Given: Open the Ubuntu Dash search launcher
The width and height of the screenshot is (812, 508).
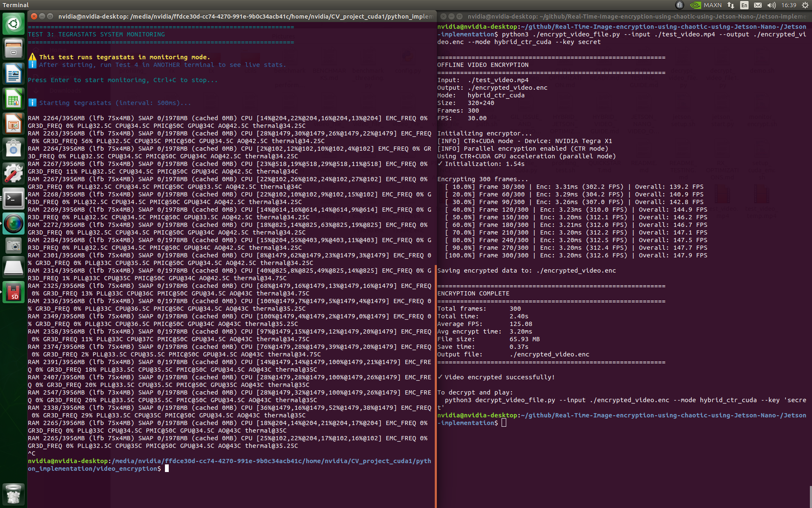Looking at the screenshot, I should pyautogui.click(x=14, y=24).
